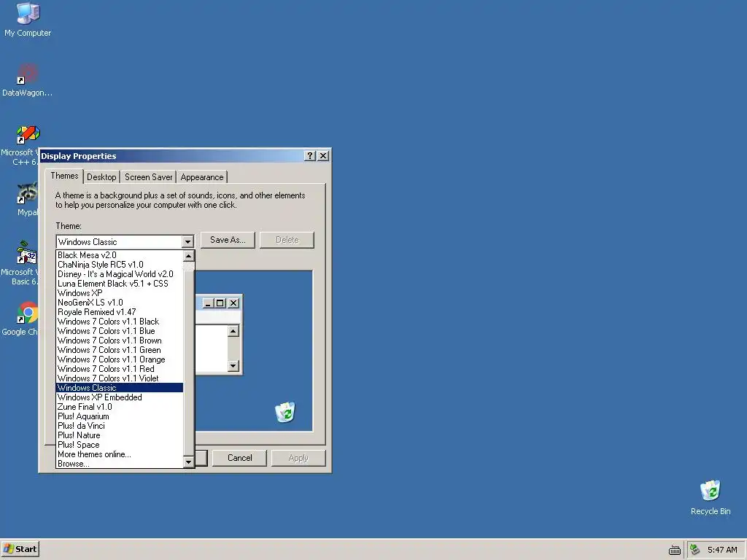The width and height of the screenshot is (747, 560).
Task: Collapse the Theme combo box arrow
Action: (x=187, y=242)
